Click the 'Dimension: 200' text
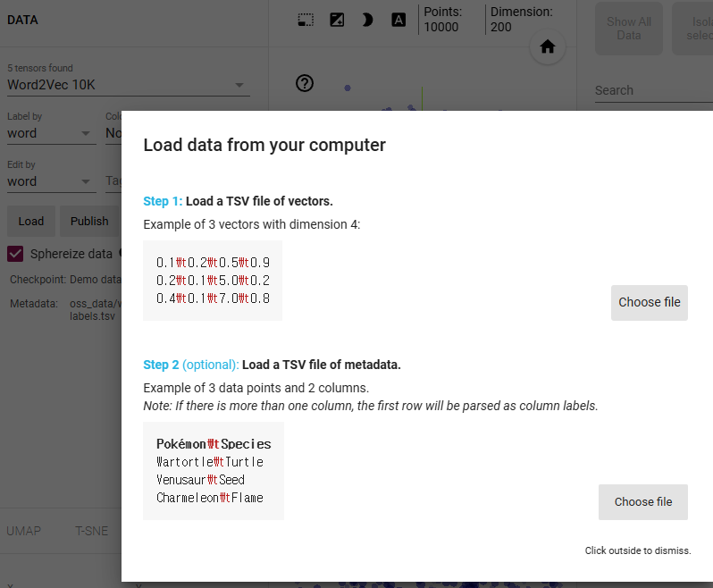 521,20
